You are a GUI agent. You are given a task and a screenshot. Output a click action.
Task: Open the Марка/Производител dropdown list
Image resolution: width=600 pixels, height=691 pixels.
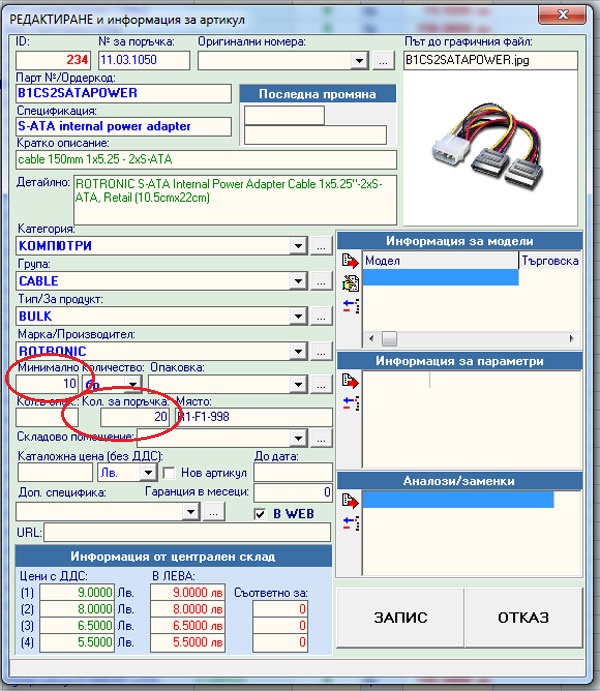tap(299, 351)
